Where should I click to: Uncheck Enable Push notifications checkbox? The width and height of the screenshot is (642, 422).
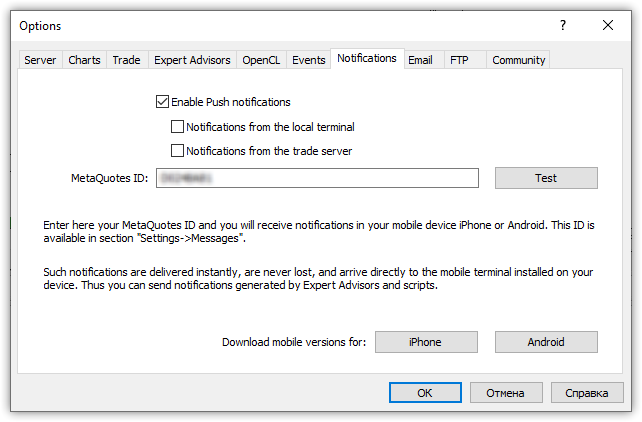tap(163, 101)
